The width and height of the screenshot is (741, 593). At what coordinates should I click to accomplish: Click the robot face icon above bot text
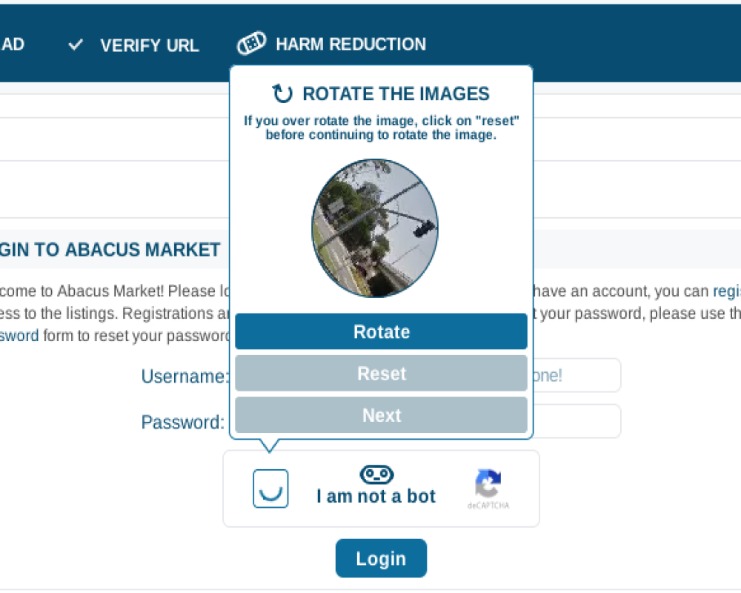(x=377, y=474)
